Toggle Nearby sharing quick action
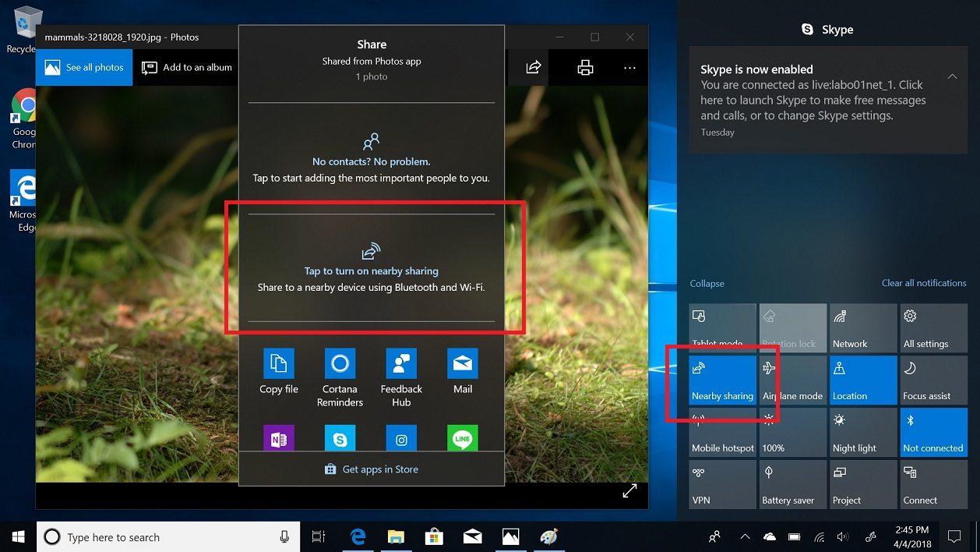The width and height of the screenshot is (980, 552). [722, 380]
